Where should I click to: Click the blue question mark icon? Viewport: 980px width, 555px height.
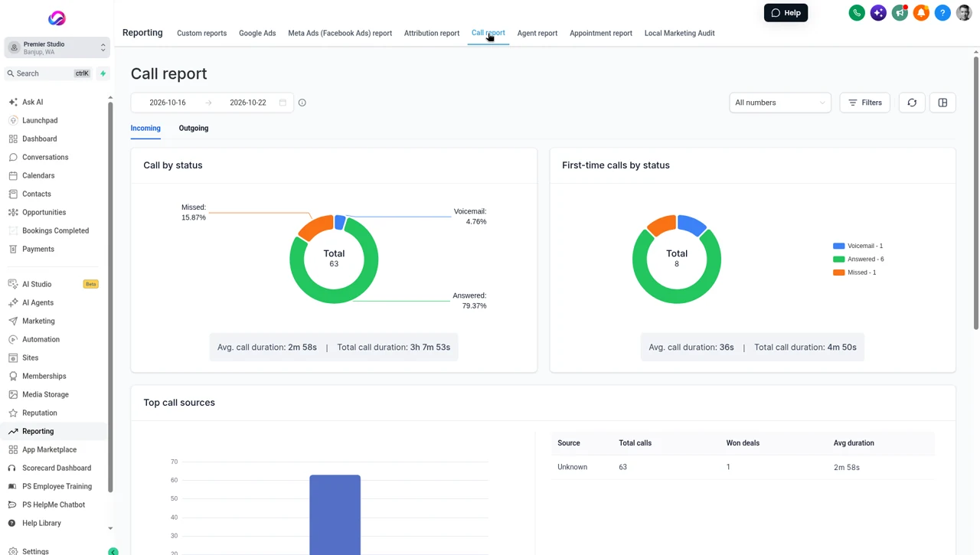[942, 13]
